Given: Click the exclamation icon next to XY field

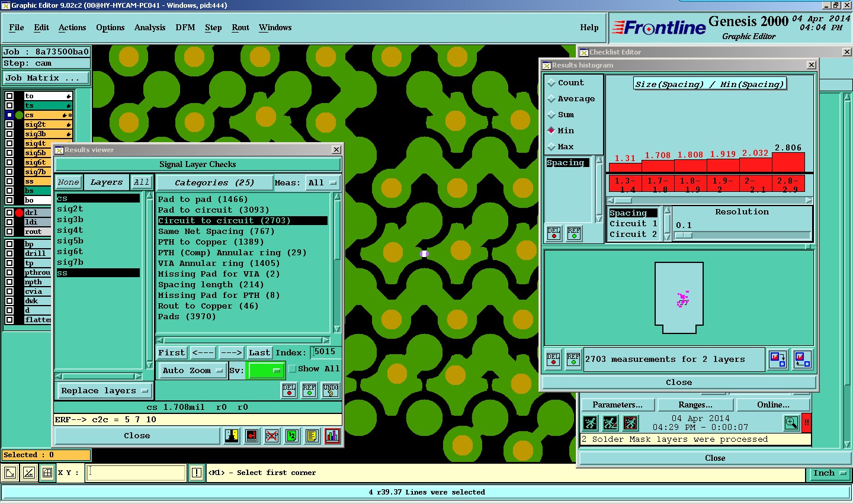Looking at the screenshot, I should (x=197, y=473).
